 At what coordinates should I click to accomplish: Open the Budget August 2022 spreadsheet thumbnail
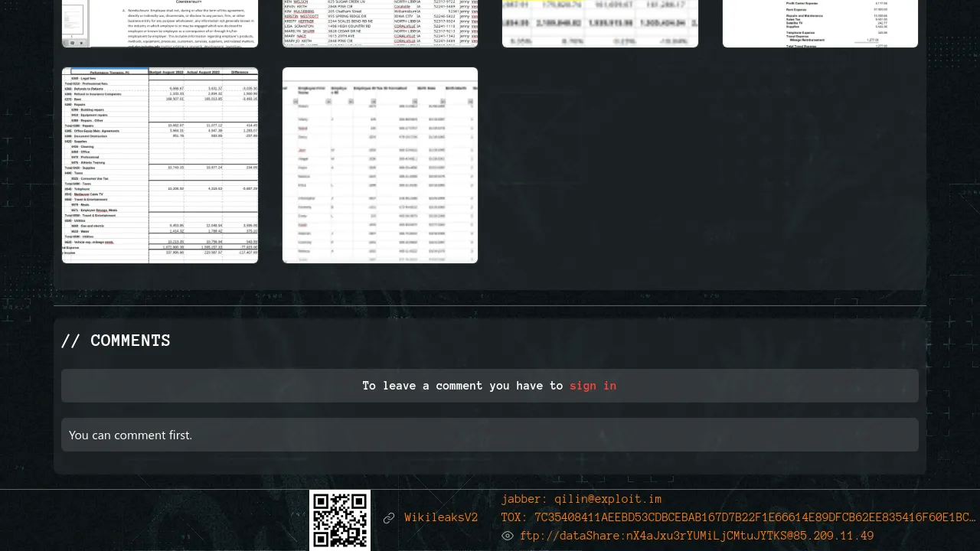(160, 165)
